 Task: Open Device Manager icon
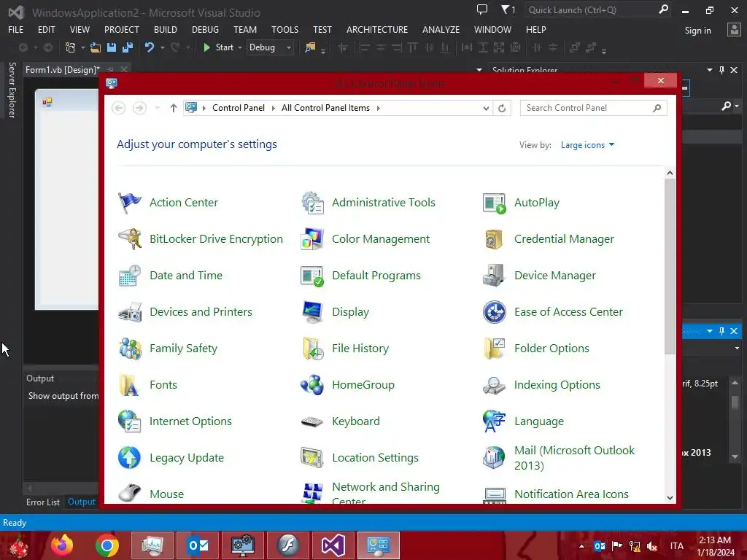pos(494,276)
